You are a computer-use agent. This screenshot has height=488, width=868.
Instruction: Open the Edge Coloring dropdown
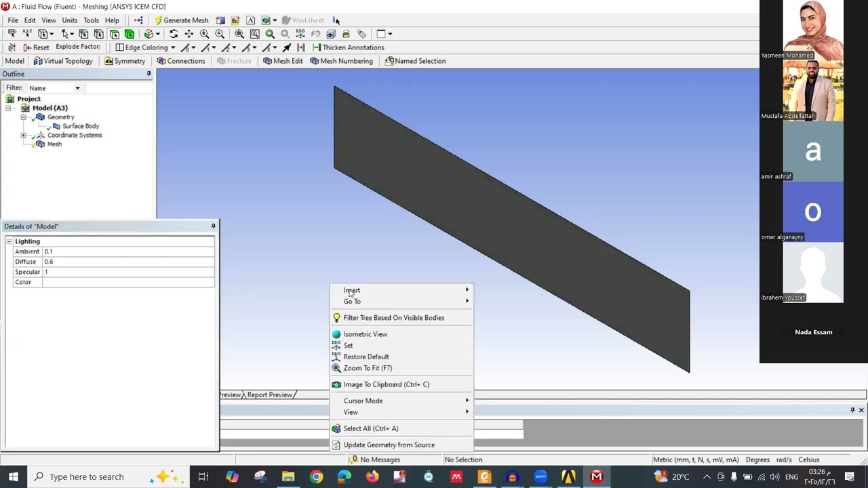click(145, 47)
